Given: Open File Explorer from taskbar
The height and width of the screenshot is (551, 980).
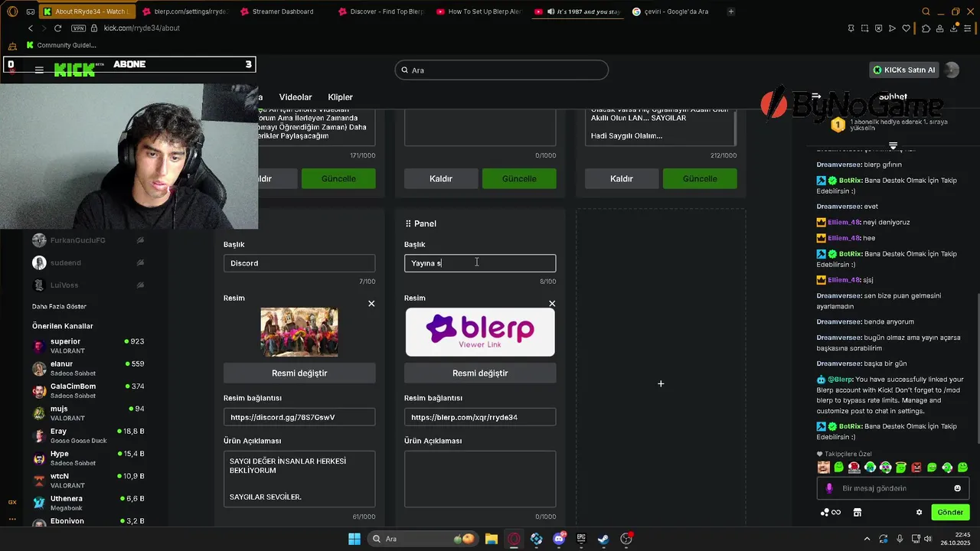Looking at the screenshot, I should tap(491, 539).
